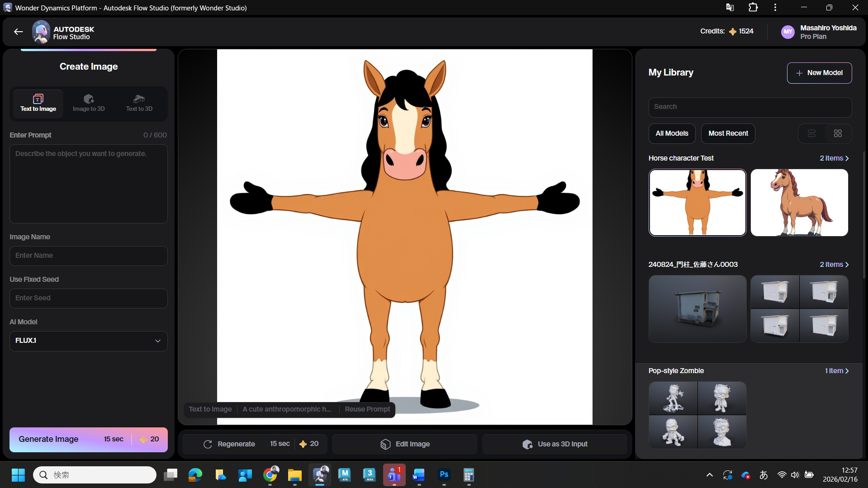Click the translate icon in title bar

click(730, 8)
